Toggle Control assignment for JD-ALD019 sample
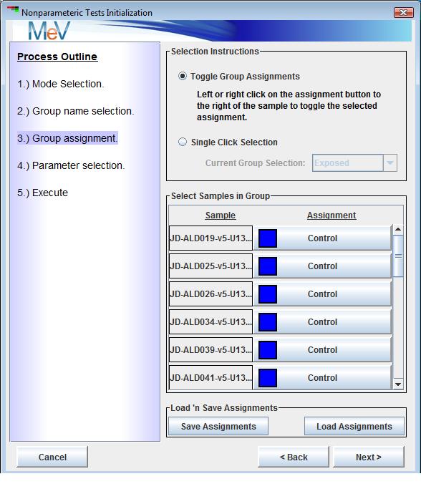 coord(323,238)
